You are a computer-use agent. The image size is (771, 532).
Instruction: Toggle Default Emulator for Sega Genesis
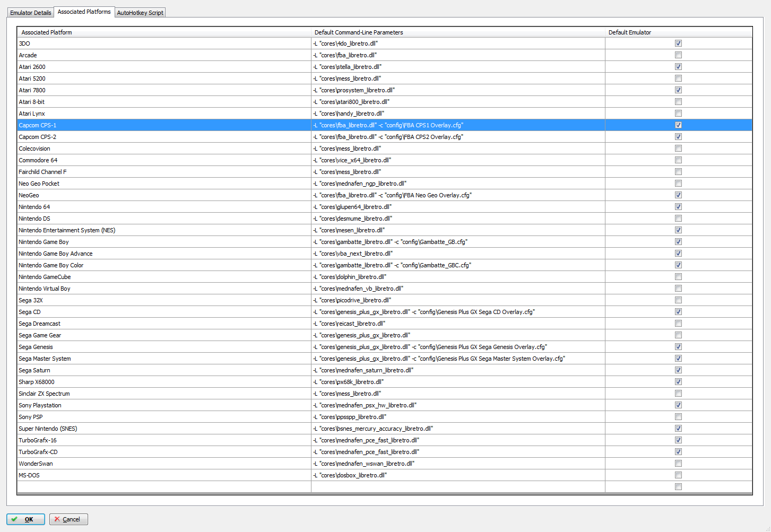pos(678,347)
